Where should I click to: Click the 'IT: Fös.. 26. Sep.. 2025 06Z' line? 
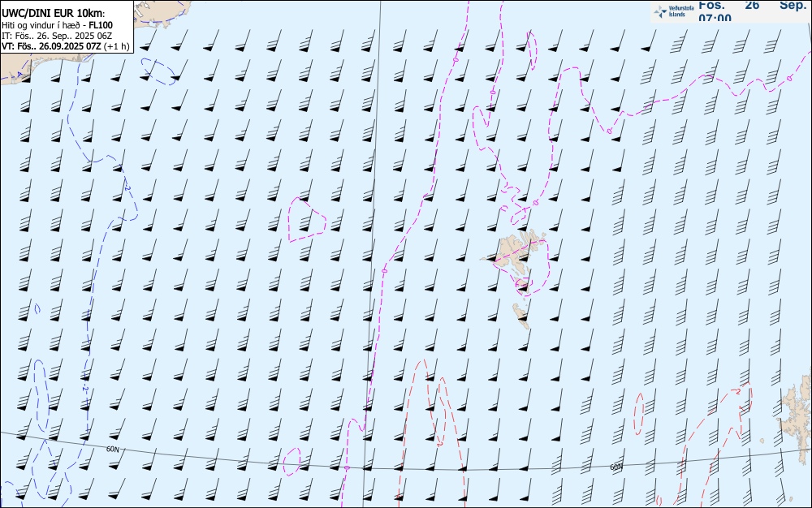coord(57,35)
